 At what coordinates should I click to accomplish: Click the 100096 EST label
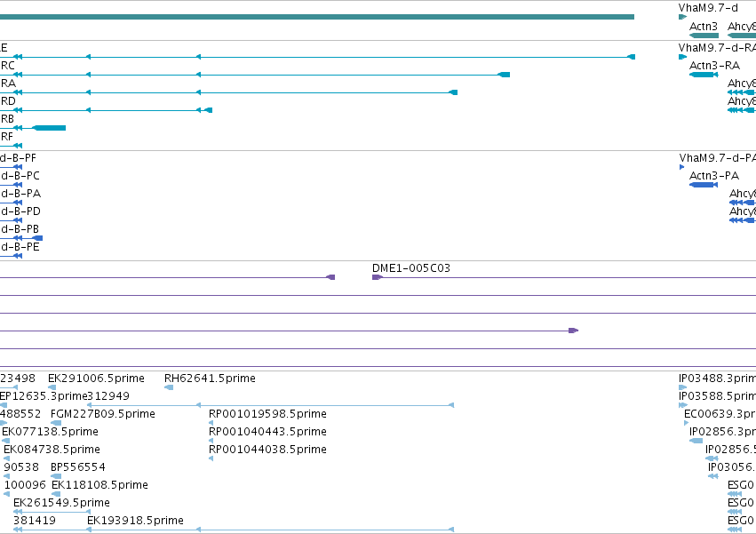[25, 485]
